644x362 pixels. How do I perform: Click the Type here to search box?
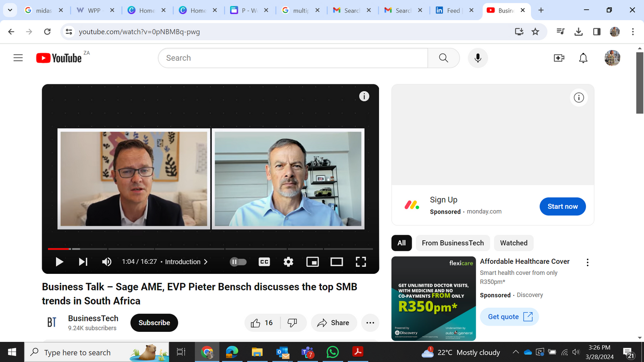point(96,352)
